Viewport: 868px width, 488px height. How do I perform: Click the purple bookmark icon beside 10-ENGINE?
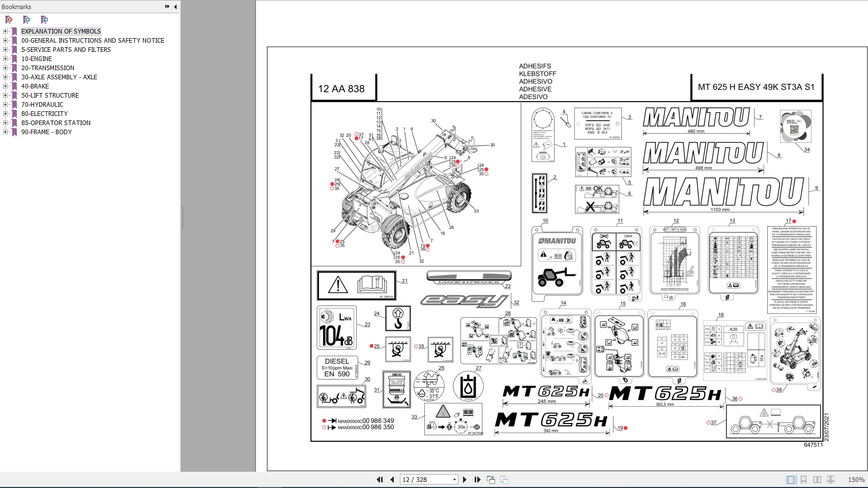(15, 59)
